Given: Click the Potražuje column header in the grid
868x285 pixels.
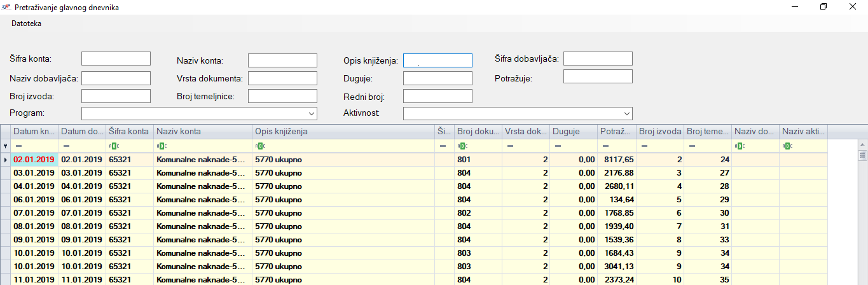Looking at the screenshot, I should click(x=616, y=132).
